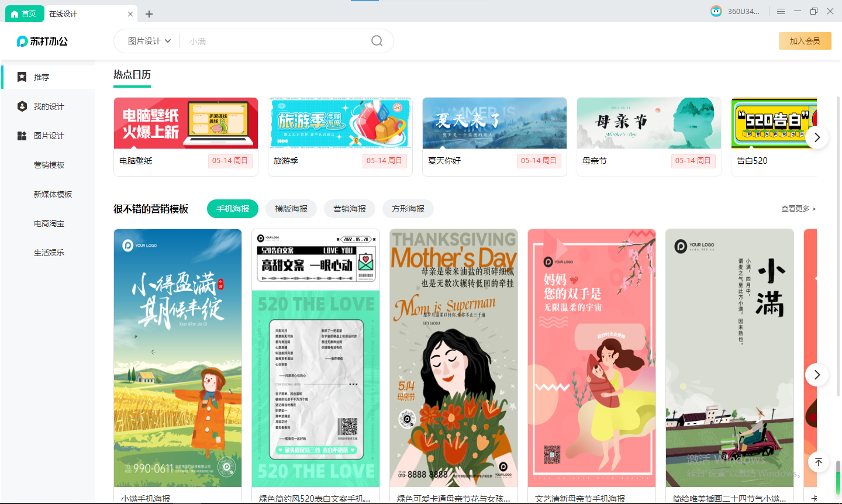Screen dimensions: 842x504
Task: Open the 图片设计 dropdown beside search
Action: point(146,41)
